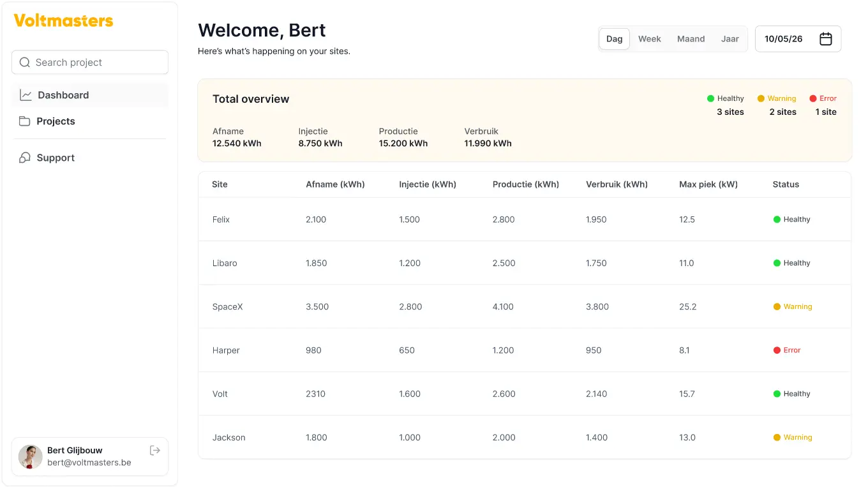Open the Week period selector option
This screenshot has height=487, width=868.
click(x=650, y=38)
